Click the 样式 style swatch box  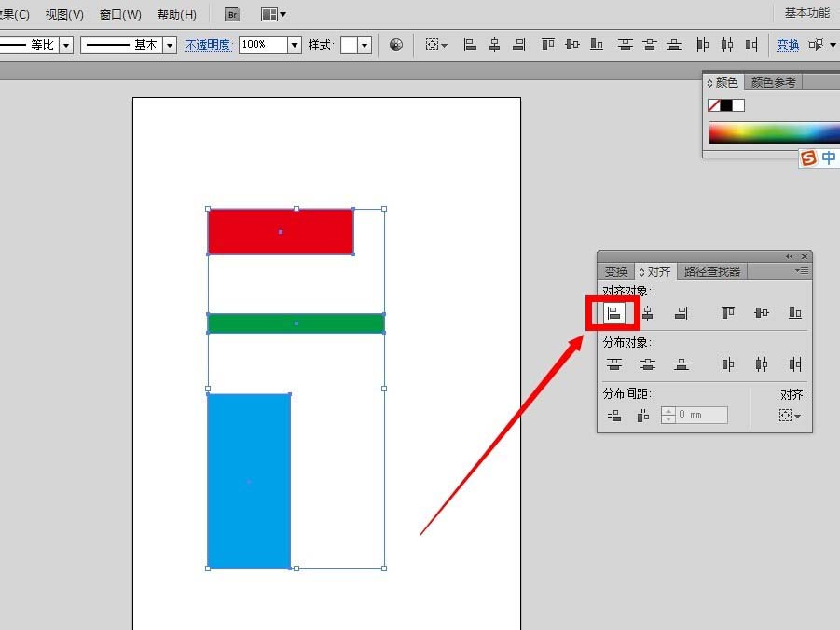[349, 45]
